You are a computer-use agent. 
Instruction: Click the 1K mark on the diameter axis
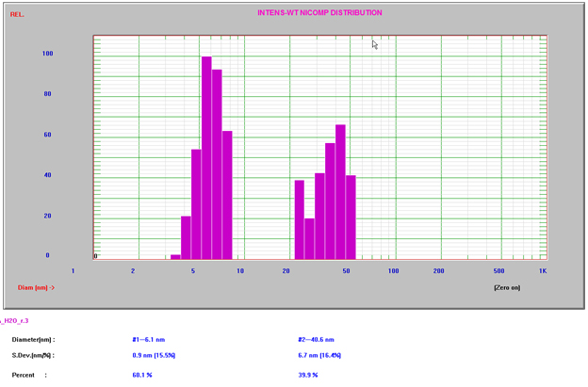[x=543, y=270]
